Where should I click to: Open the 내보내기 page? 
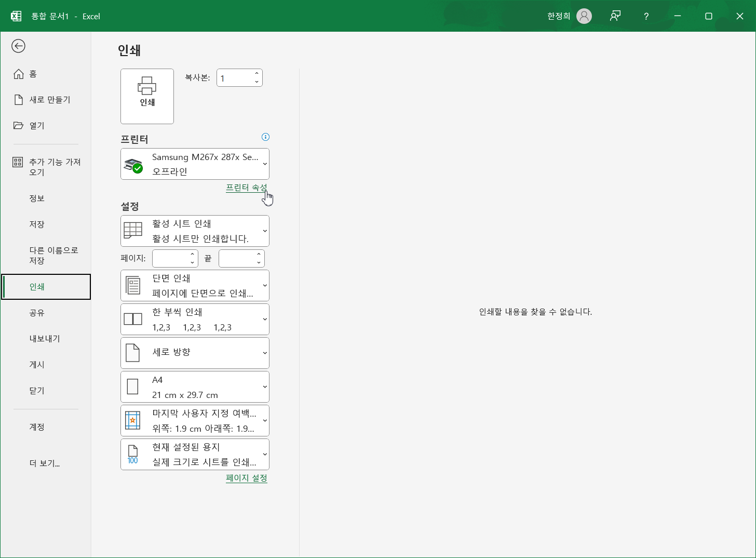(x=46, y=339)
